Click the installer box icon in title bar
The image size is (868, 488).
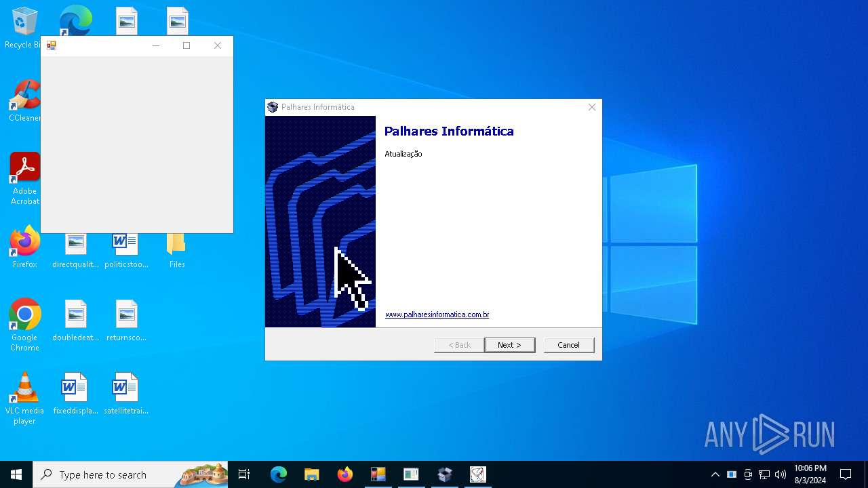click(x=273, y=107)
